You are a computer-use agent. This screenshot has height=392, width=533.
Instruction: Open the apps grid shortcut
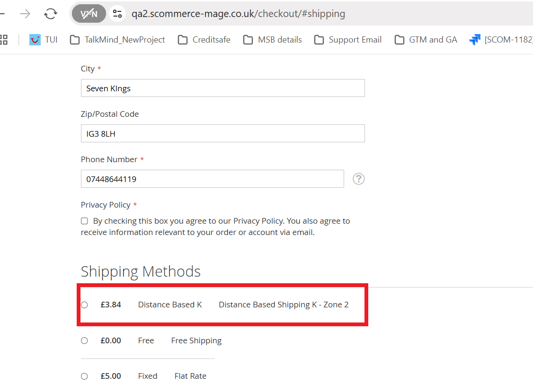(x=4, y=40)
